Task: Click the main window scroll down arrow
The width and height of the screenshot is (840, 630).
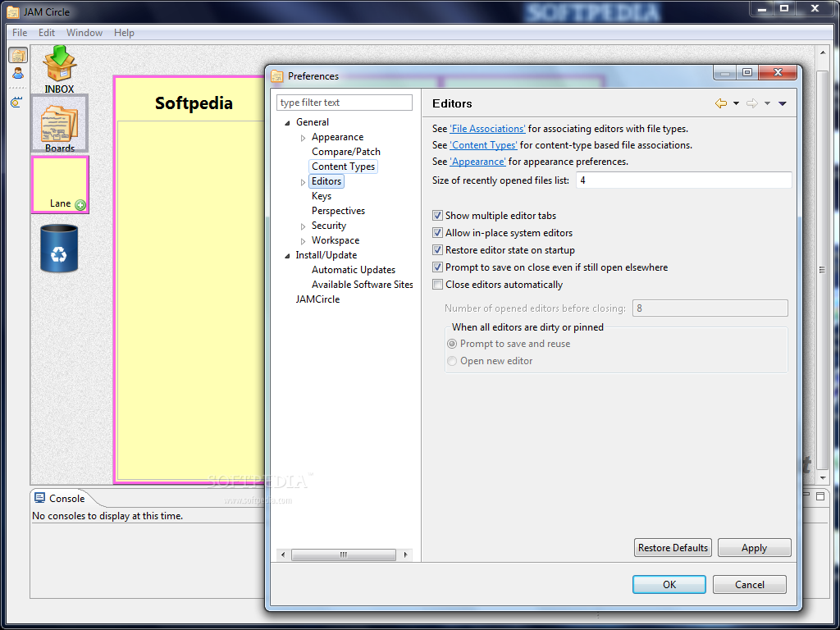Action: pos(824,478)
